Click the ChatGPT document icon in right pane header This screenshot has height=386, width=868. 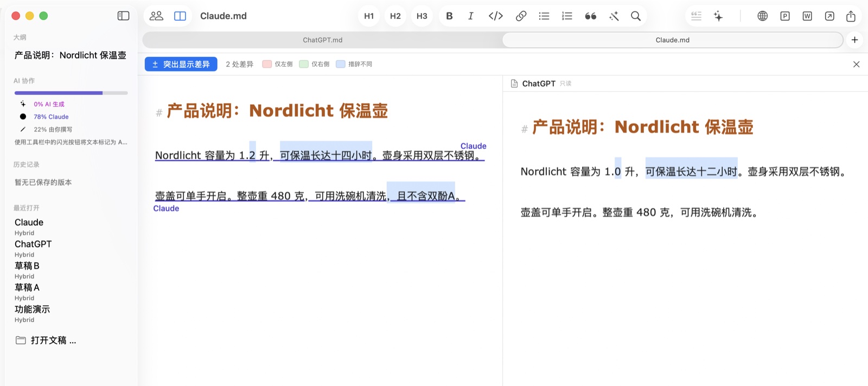point(514,84)
